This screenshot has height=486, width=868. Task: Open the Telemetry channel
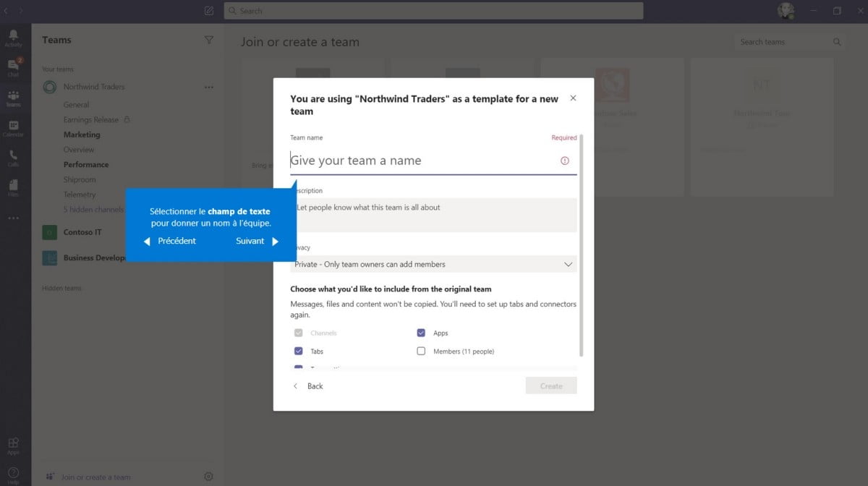pyautogui.click(x=80, y=195)
